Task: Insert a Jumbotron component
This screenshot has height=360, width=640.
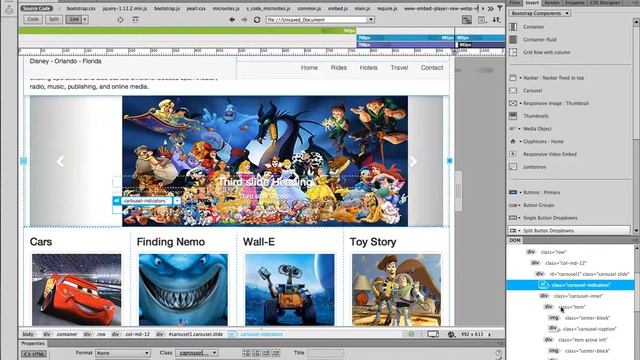Action: [535, 167]
